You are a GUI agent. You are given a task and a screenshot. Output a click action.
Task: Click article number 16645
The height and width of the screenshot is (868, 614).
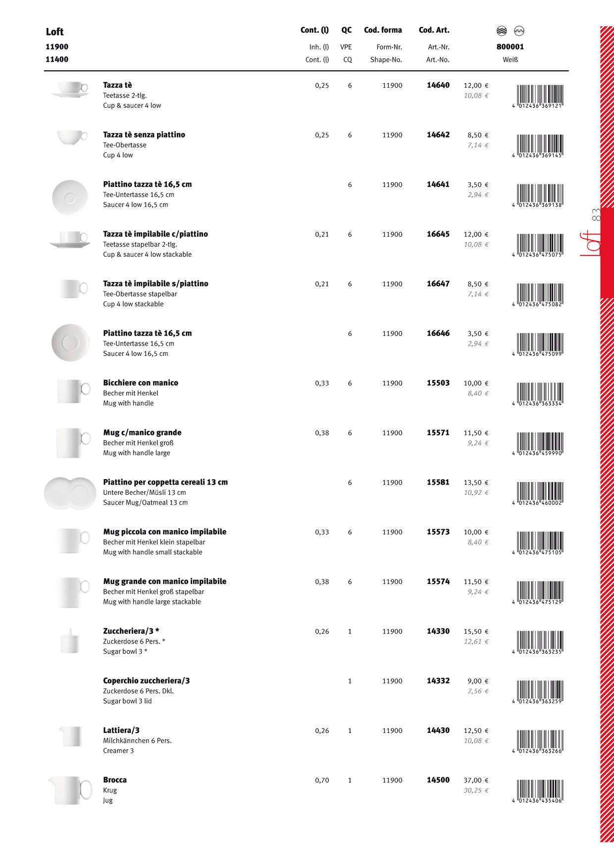click(438, 234)
